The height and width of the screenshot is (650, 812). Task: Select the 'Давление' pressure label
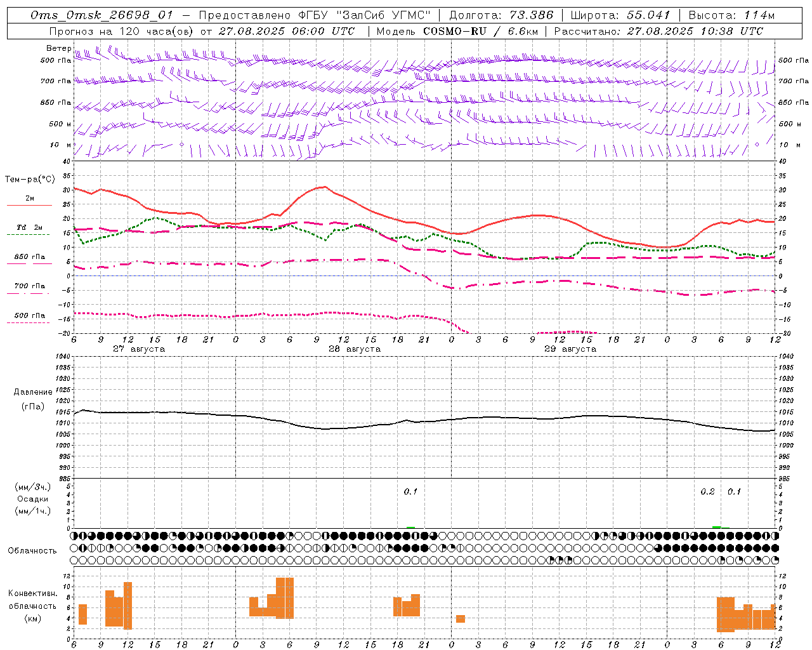pyautogui.click(x=33, y=392)
